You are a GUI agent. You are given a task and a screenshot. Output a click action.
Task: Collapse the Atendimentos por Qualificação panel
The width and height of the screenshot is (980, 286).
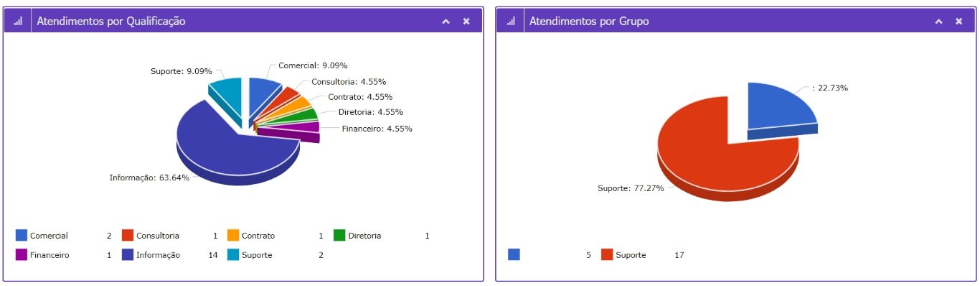coord(446,22)
